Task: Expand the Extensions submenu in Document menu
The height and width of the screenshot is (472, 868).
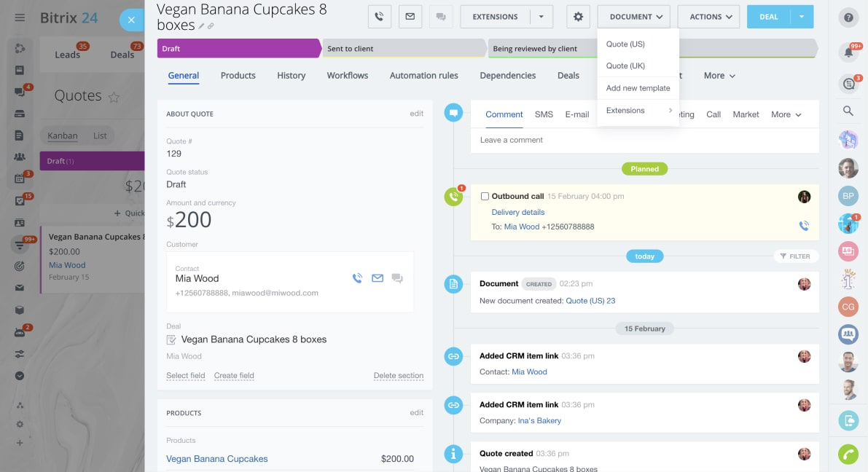Action: pyautogui.click(x=638, y=111)
